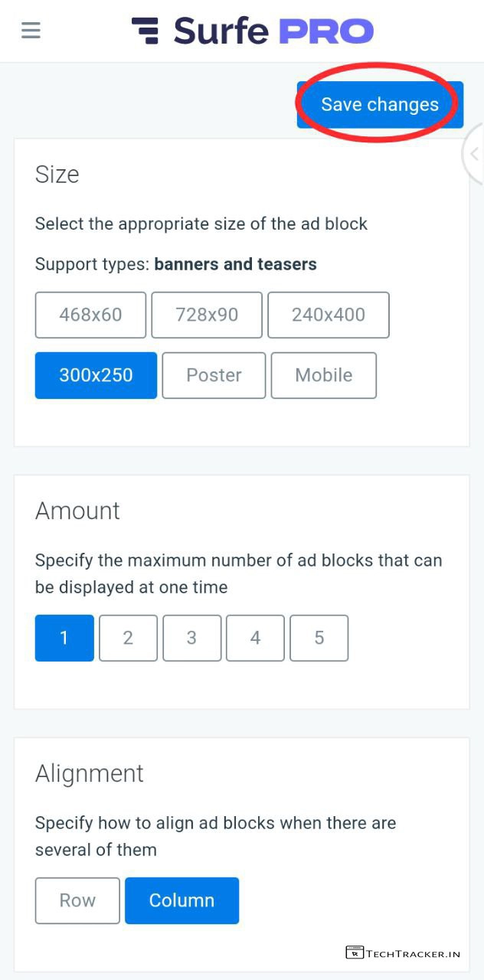
Task: Click the Alignment section heading
Action: click(x=90, y=773)
